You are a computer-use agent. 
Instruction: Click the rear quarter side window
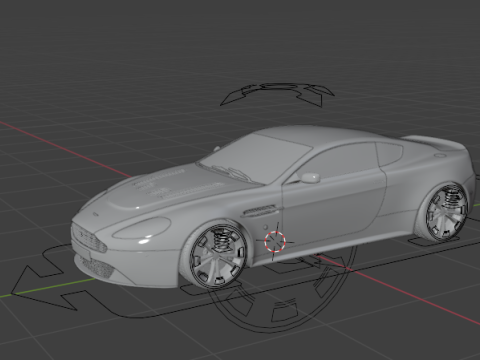tap(389, 154)
